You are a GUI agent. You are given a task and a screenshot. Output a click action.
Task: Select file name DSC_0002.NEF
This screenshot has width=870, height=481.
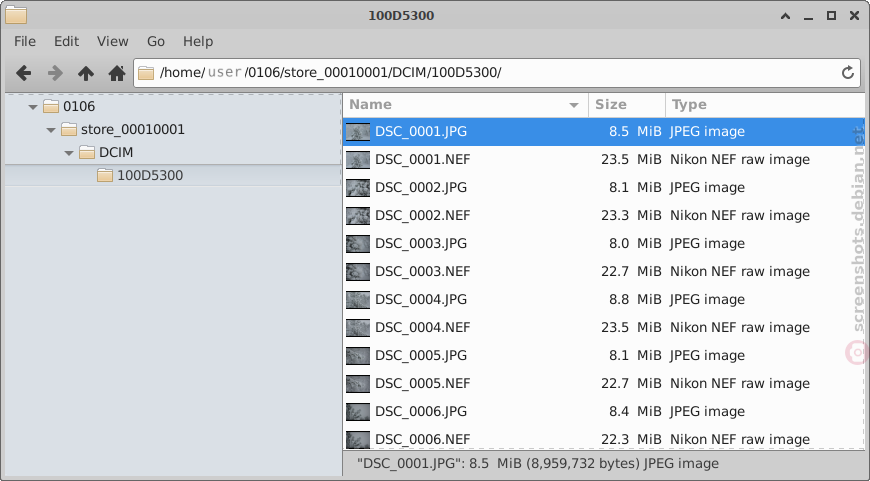[x=423, y=216]
